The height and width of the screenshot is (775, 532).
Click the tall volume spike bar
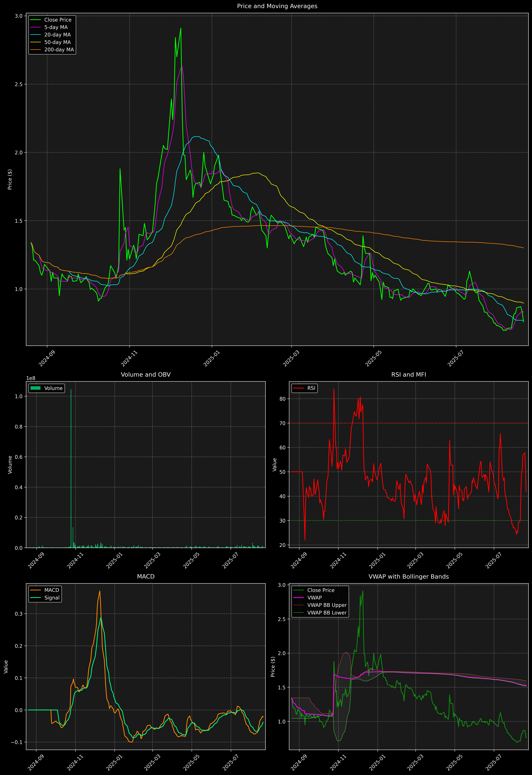pyautogui.click(x=71, y=467)
